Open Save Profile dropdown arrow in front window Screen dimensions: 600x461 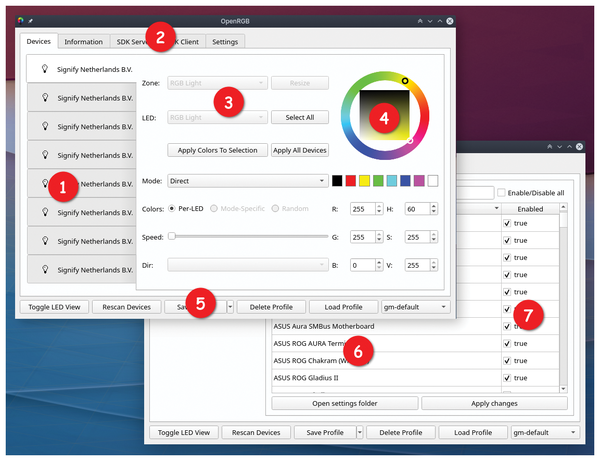click(x=230, y=307)
